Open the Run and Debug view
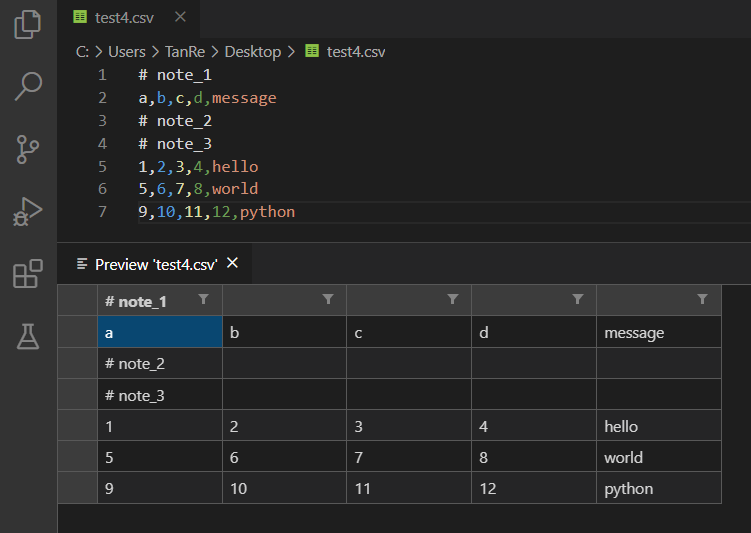The height and width of the screenshot is (533, 751). click(28, 211)
